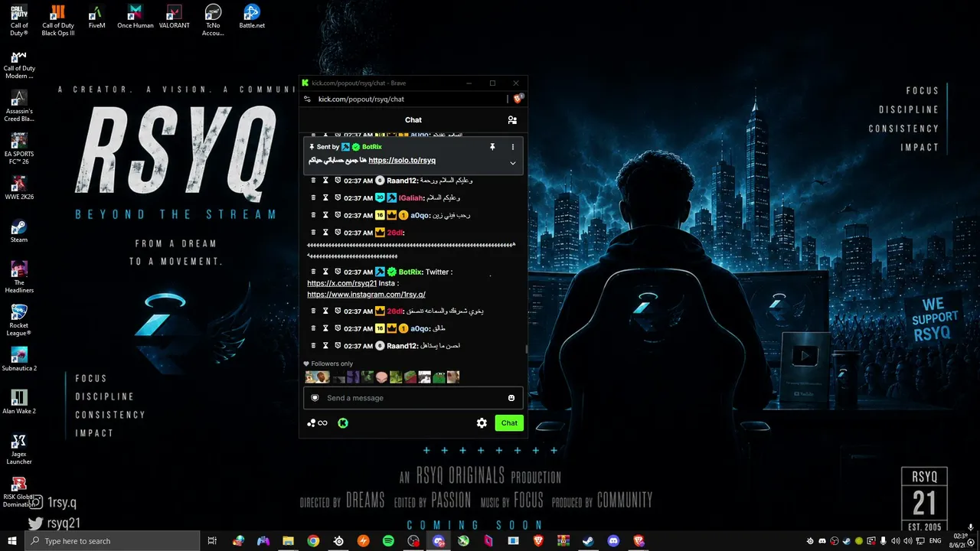Open the VALORANT desktop shortcut

174,17
